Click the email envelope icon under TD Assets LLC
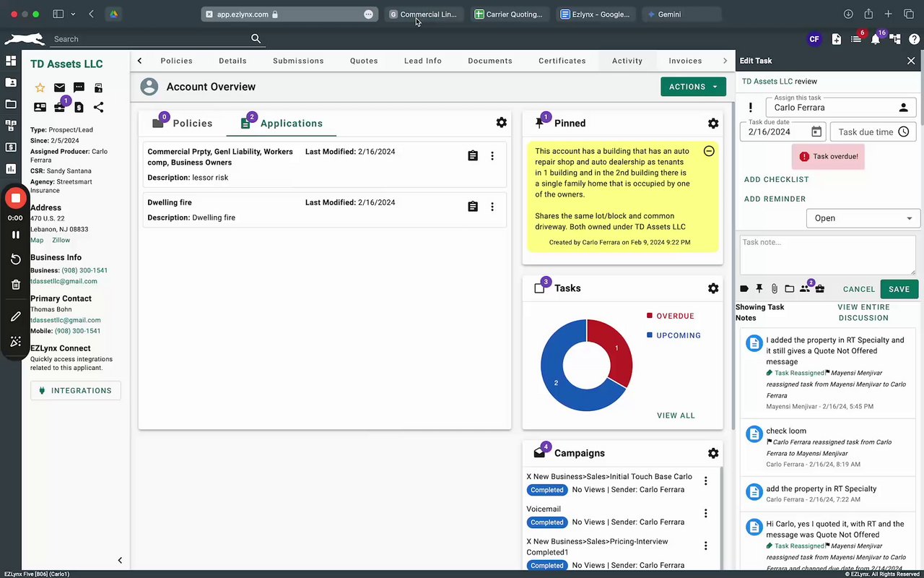 tap(59, 87)
